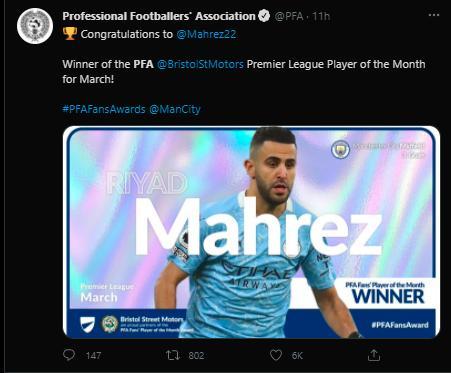451x373 pixels.
Task: Open the share upload icon
Action: pyautogui.click(x=374, y=355)
